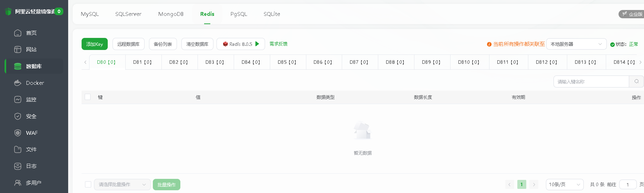
Task: Expand the 请选择批量操作 dropdown
Action: pyautogui.click(x=122, y=184)
